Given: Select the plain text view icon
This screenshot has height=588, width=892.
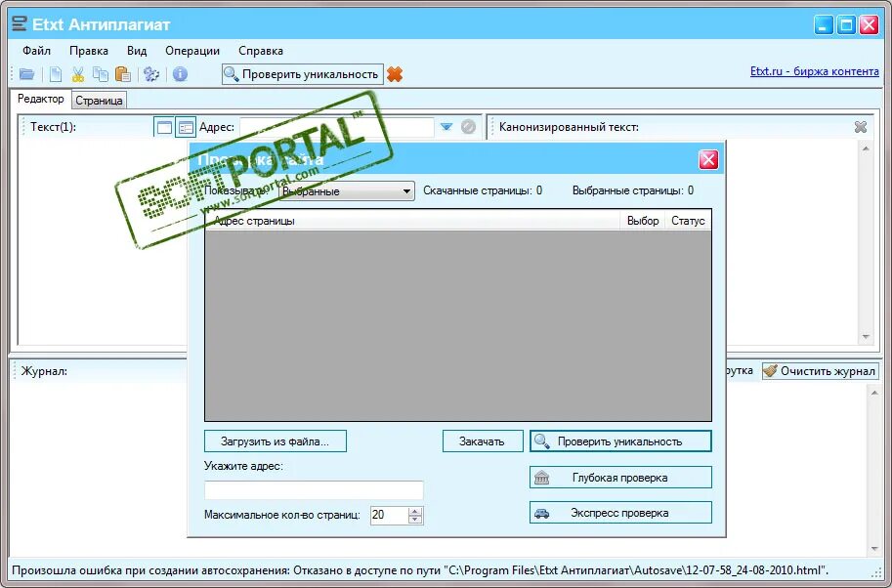Looking at the screenshot, I should coord(164,127).
